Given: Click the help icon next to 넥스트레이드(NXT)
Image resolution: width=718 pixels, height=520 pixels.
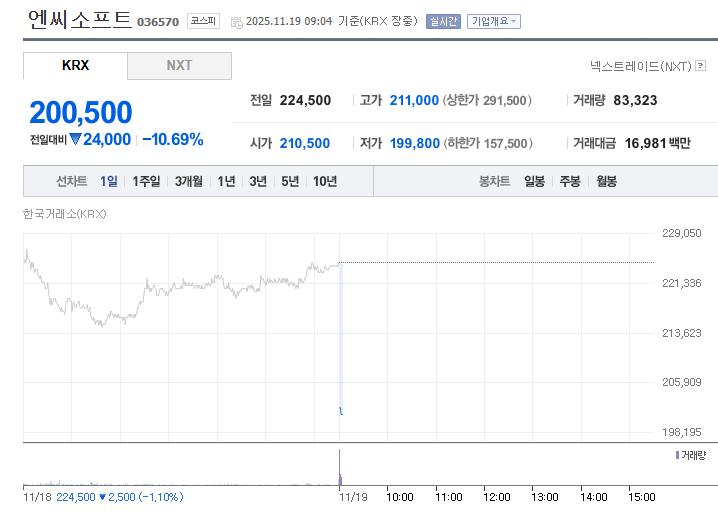Looking at the screenshot, I should (x=701, y=66).
